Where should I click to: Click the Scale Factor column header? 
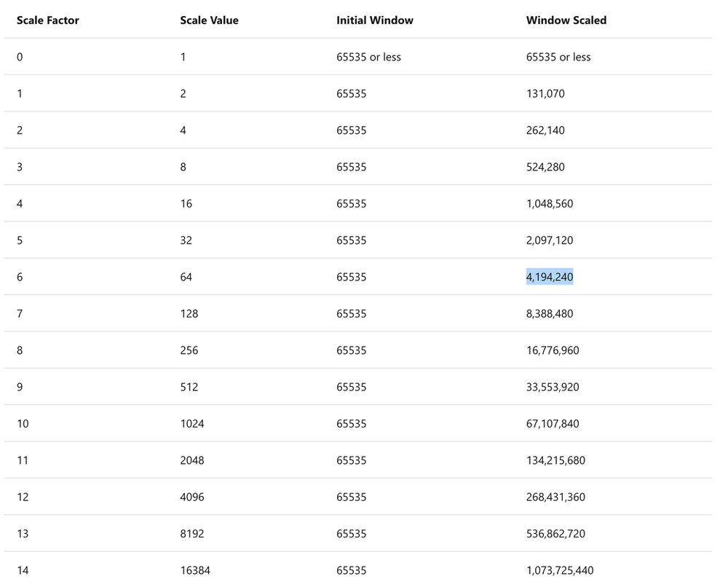[x=48, y=20]
